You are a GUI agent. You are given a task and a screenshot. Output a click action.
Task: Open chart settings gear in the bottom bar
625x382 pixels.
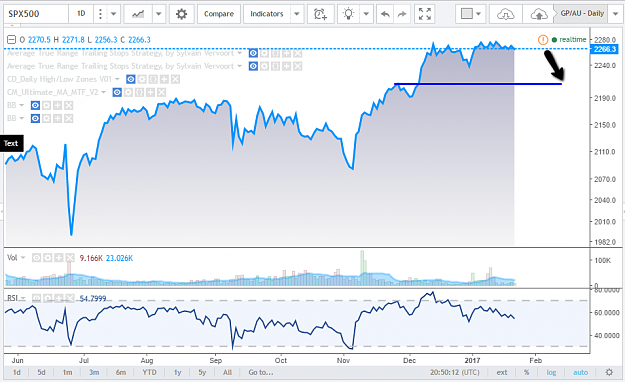[x=609, y=372]
